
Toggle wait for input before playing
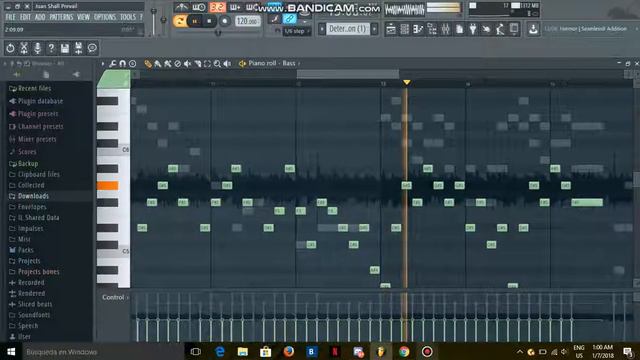tap(199, 7)
